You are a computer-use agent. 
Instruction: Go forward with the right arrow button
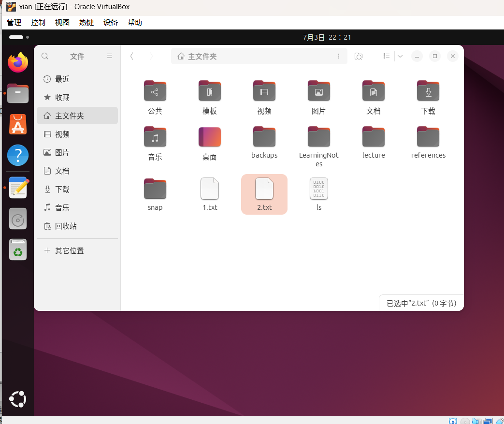151,56
